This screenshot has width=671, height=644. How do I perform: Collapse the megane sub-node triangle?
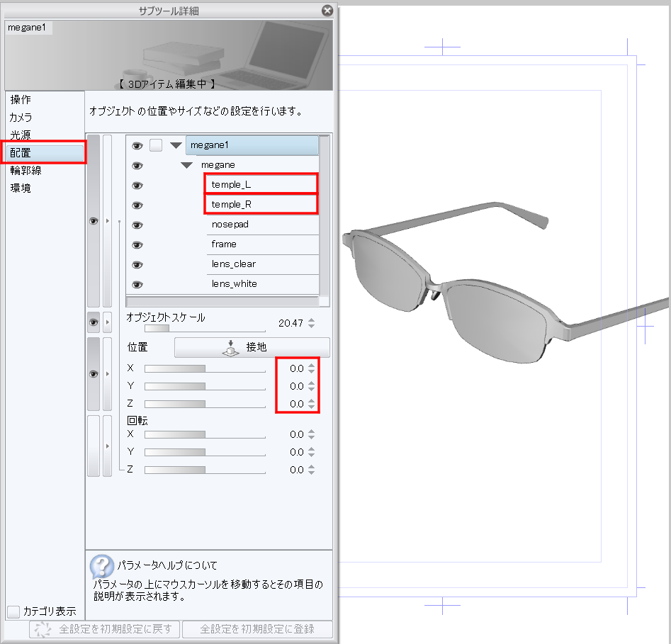(187, 166)
